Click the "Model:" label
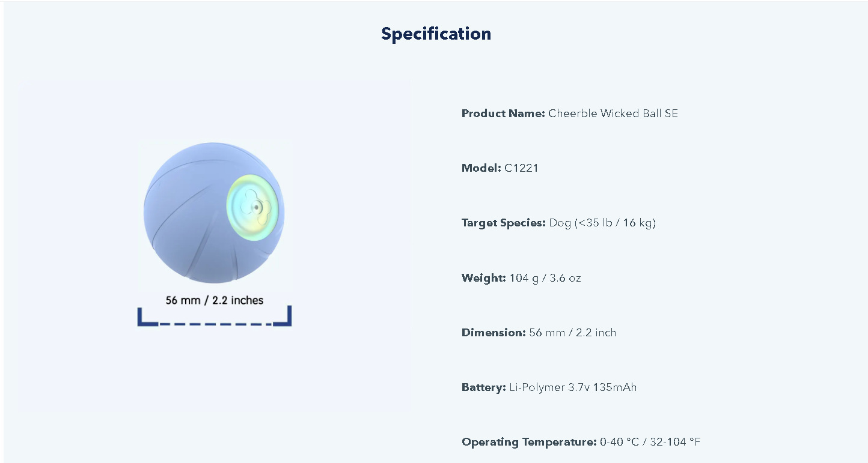868x463 pixels. [481, 168]
